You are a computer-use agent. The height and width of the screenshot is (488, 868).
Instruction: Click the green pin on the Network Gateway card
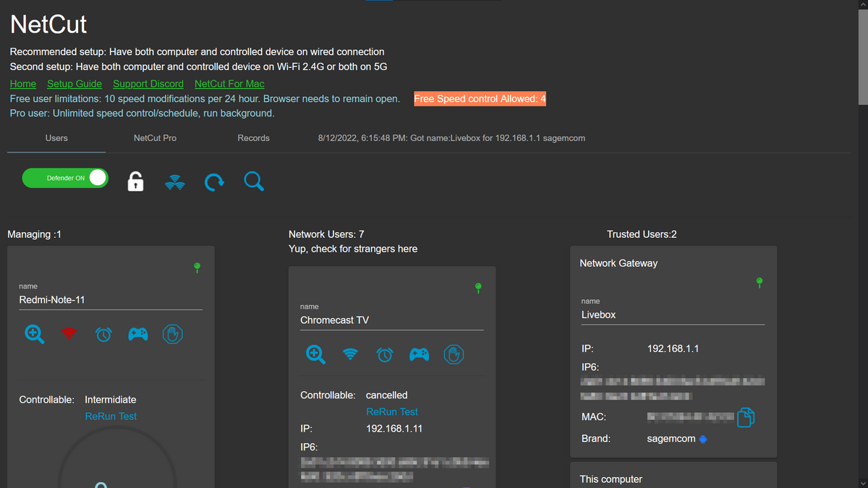coord(759,283)
